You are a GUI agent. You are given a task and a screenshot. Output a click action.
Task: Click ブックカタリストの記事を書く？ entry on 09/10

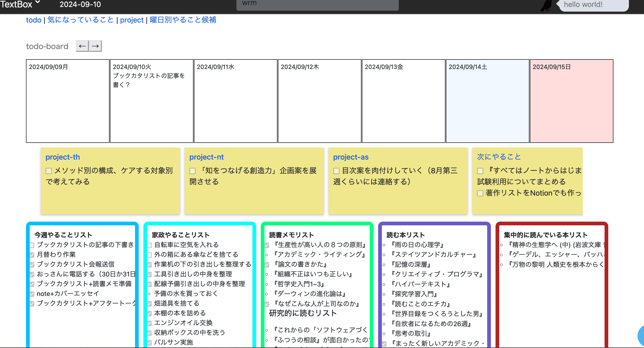pyautogui.click(x=148, y=80)
